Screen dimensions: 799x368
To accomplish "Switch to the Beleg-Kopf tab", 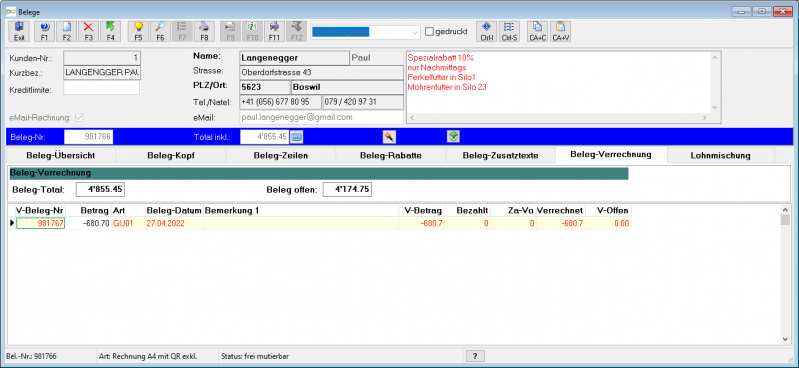I will [170, 155].
